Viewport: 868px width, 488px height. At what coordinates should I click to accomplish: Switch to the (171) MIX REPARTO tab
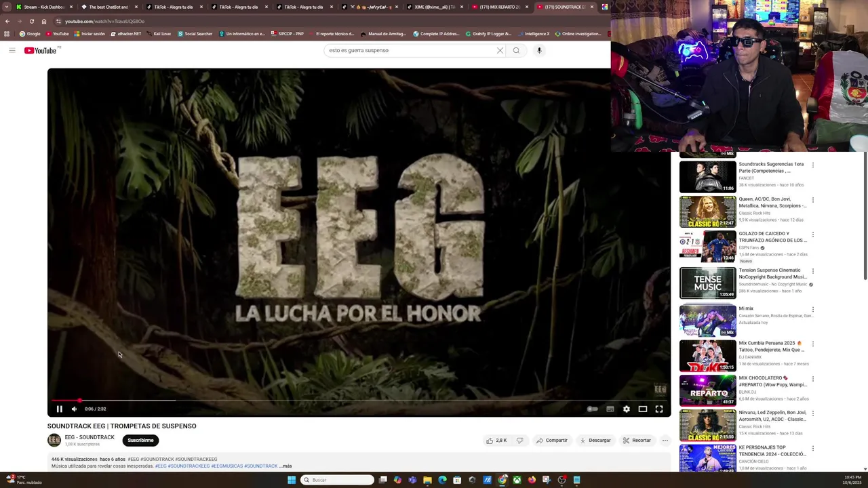(498, 7)
